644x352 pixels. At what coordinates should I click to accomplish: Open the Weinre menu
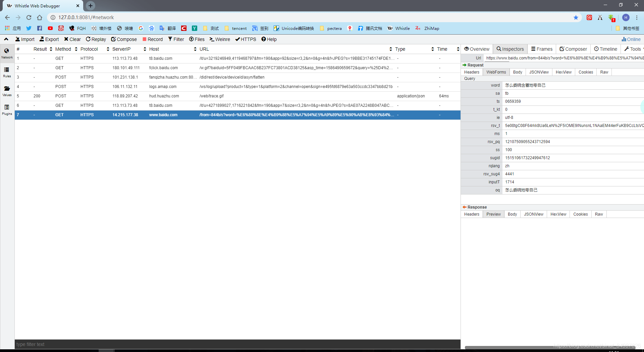[220, 39]
